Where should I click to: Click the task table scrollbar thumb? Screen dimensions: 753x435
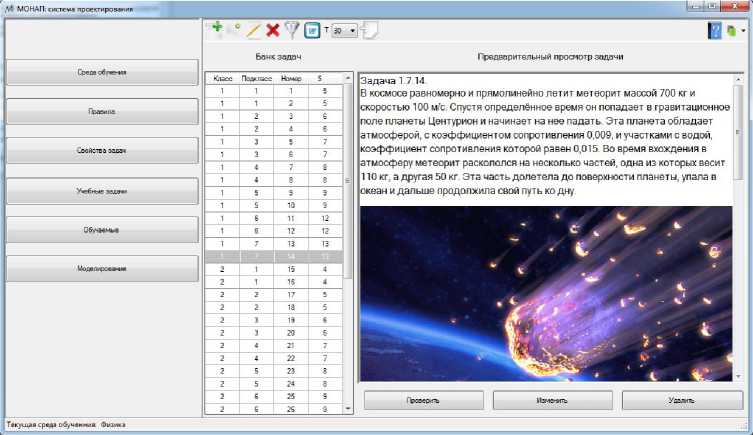point(348,181)
